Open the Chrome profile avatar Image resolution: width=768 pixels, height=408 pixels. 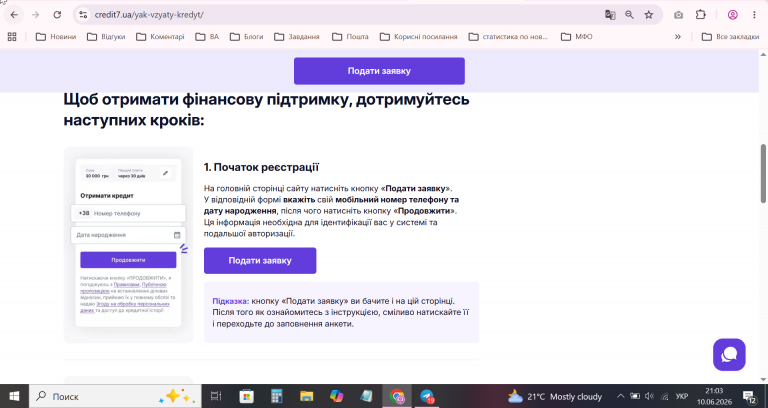(733, 15)
